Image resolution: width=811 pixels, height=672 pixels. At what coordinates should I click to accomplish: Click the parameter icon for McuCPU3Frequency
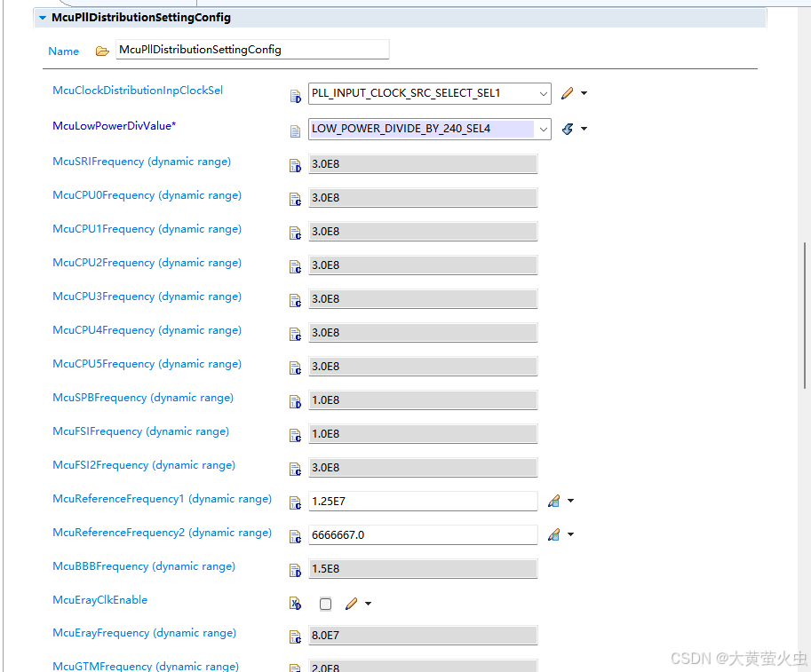[295, 301]
